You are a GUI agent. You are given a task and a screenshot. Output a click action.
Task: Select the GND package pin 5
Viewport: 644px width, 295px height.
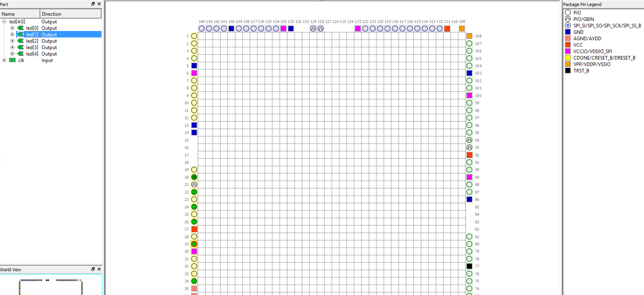[x=194, y=66]
